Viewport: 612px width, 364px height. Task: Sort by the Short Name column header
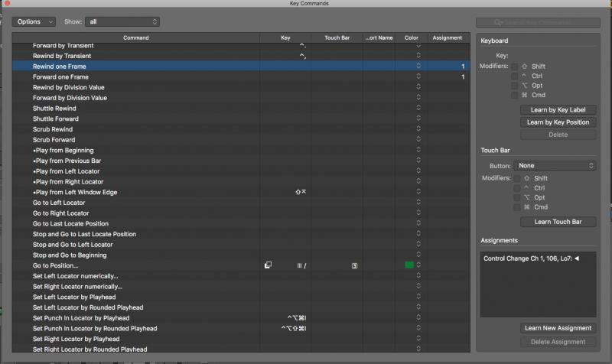(379, 37)
